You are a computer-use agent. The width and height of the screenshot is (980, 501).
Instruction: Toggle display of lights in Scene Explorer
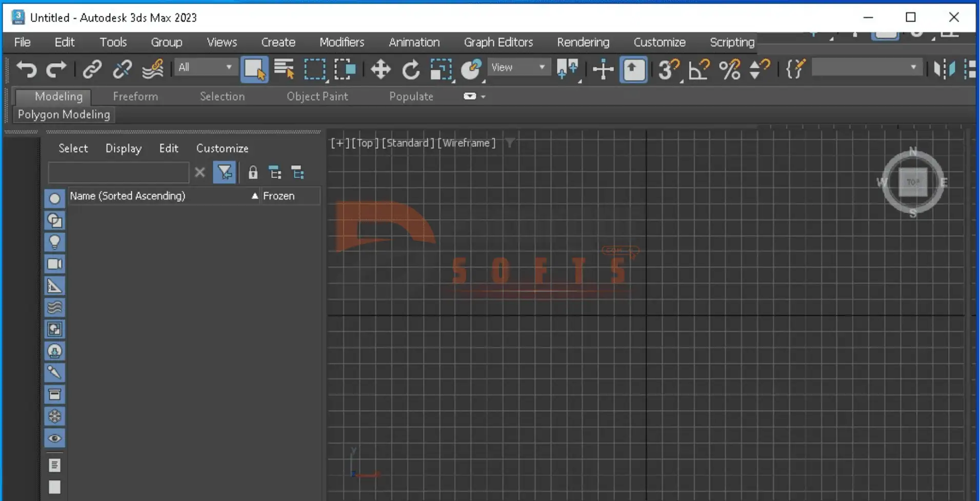pyautogui.click(x=54, y=242)
